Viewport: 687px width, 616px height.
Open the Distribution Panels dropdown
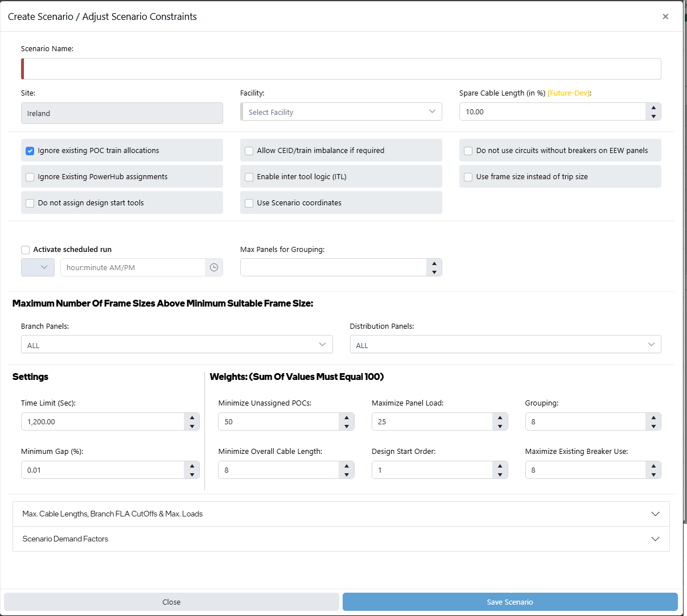coord(505,345)
